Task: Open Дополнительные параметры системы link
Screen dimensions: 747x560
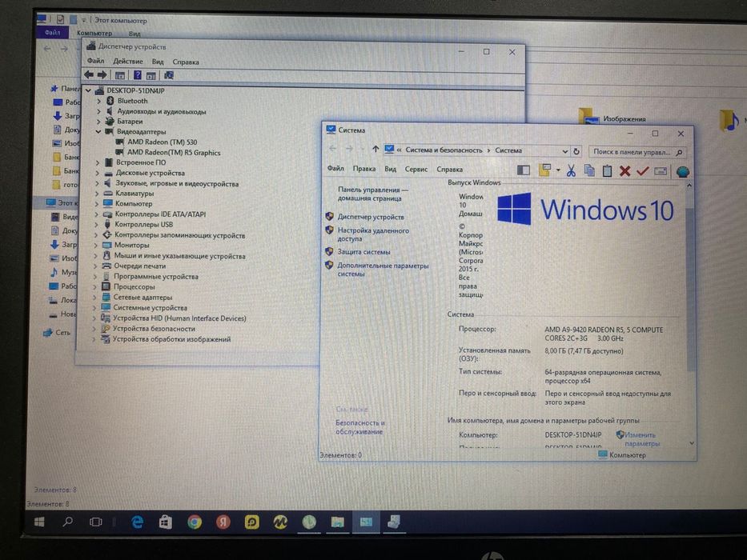Action: tap(383, 270)
